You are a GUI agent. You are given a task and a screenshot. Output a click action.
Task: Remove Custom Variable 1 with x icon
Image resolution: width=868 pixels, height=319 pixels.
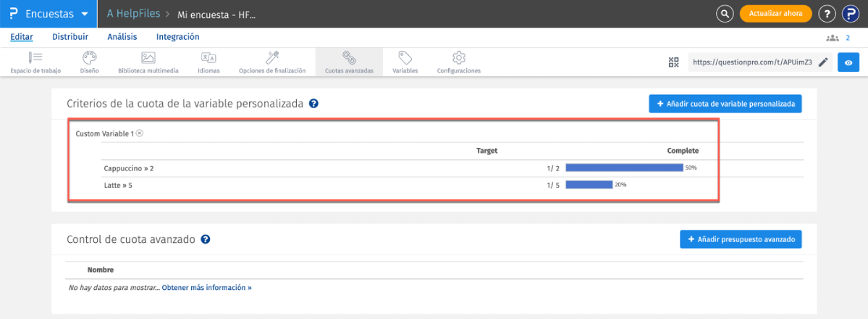point(140,133)
